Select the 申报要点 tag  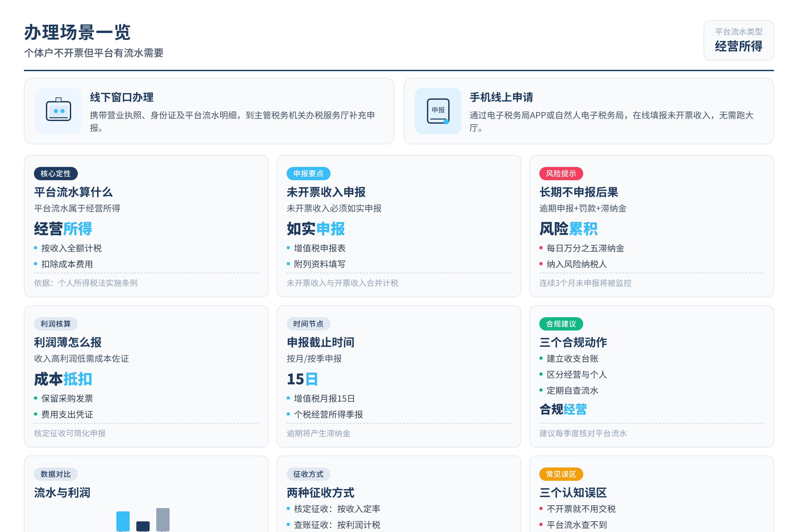[x=309, y=174]
